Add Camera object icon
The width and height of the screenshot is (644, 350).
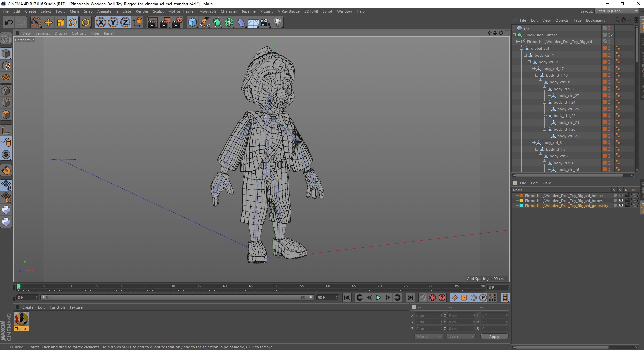pos(265,23)
